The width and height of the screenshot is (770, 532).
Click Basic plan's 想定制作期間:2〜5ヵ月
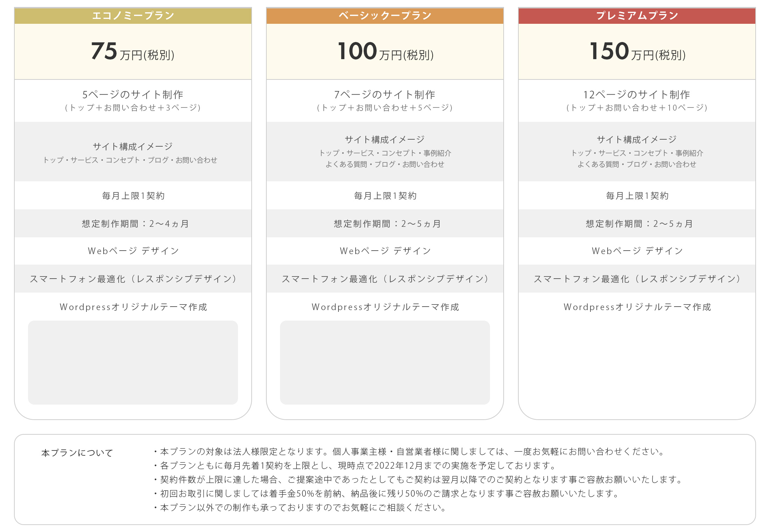click(387, 224)
